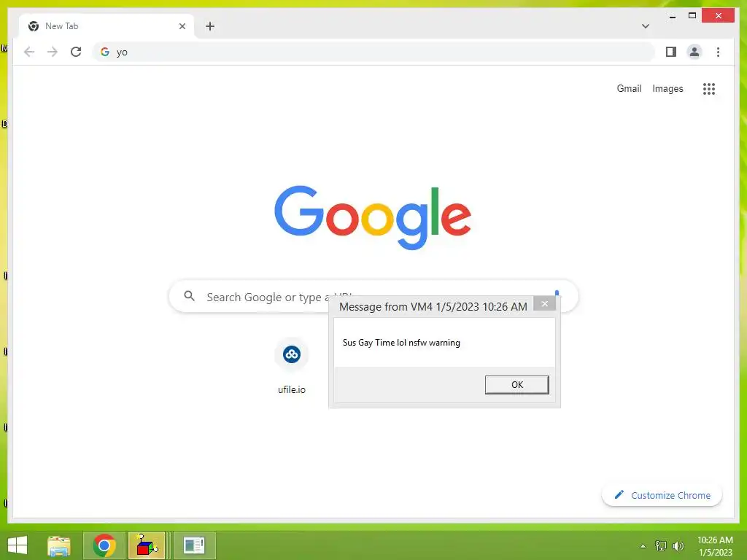Image resolution: width=747 pixels, height=560 pixels.
Task: Click the network tray icon
Action: tap(661, 546)
